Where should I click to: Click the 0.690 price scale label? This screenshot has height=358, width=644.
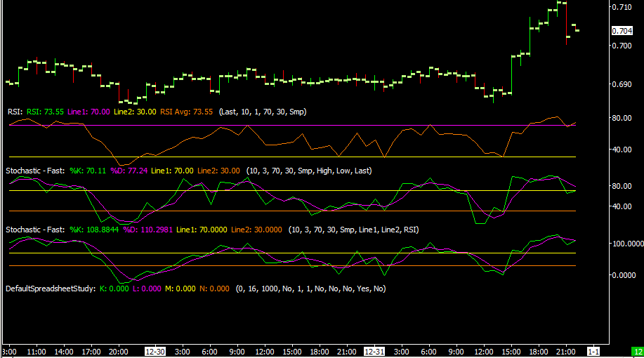click(x=622, y=84)
